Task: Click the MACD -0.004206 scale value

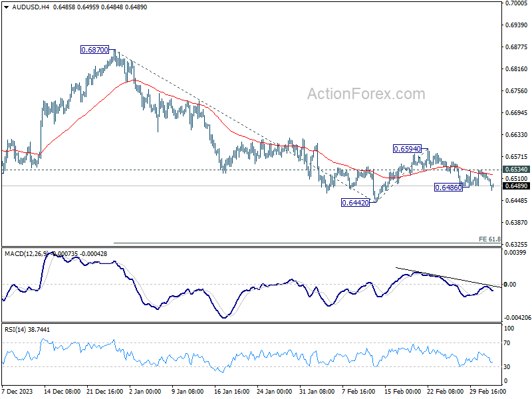Action: point(517,318)
